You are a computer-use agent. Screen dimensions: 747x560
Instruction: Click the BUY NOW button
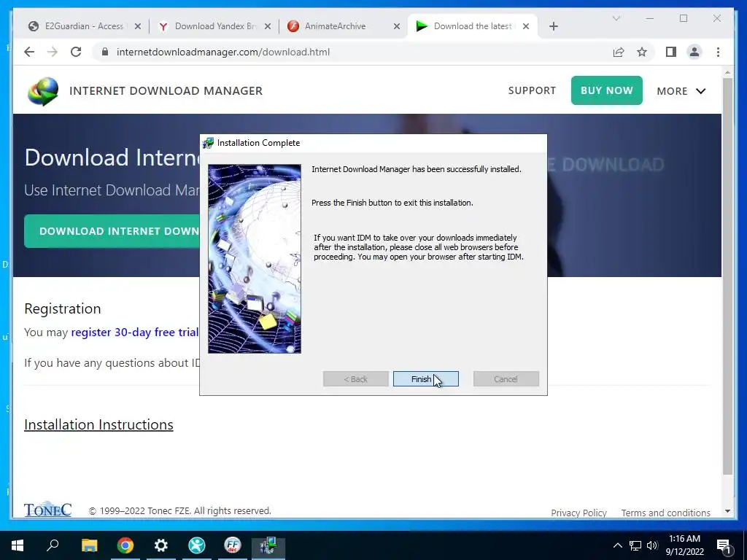(x=606, y=90)
